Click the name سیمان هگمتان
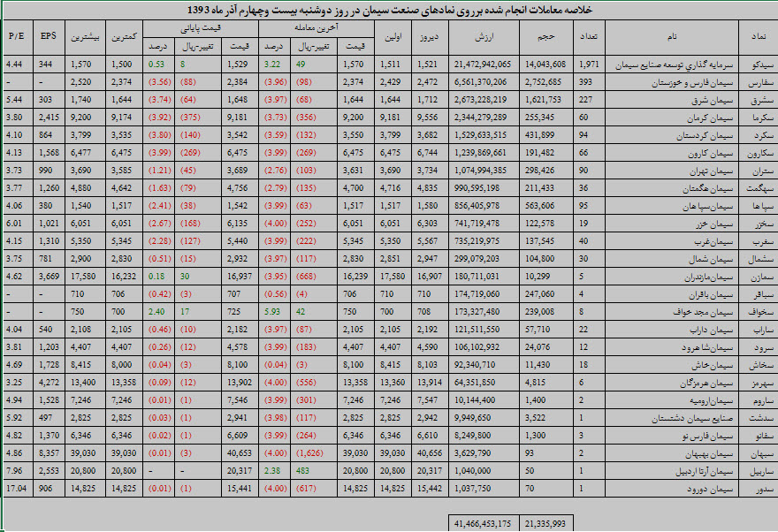 point(708,189)
